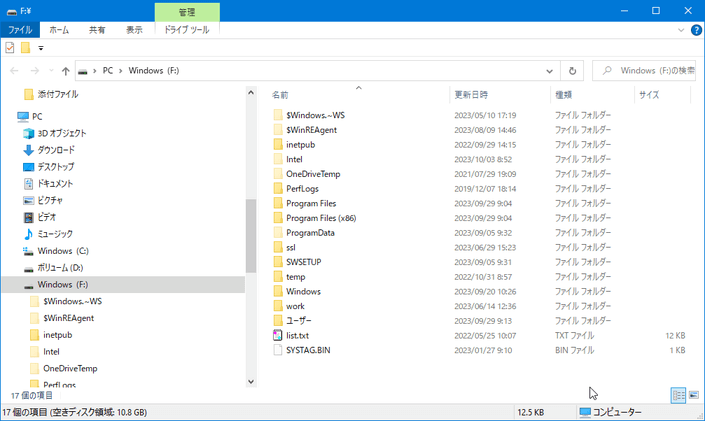Switch to large icons view layout
Image resolution: width=705 pixels, height=421 pixels.
click(693, 395)
